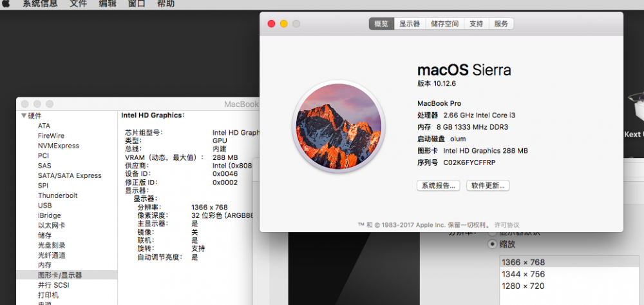Collapse the 硬件 tree section
The width and height of the screenshot is (644, 305).
click(24, 116)
